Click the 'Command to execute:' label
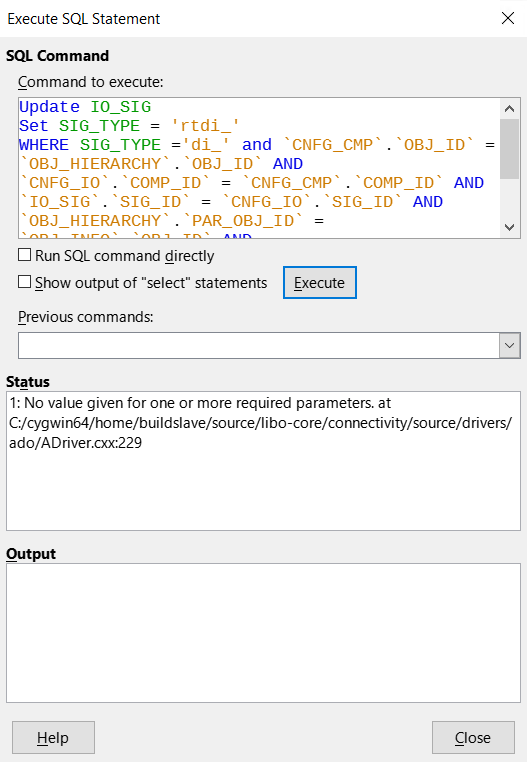The image size is (527, 762). [x=90, y=82]
